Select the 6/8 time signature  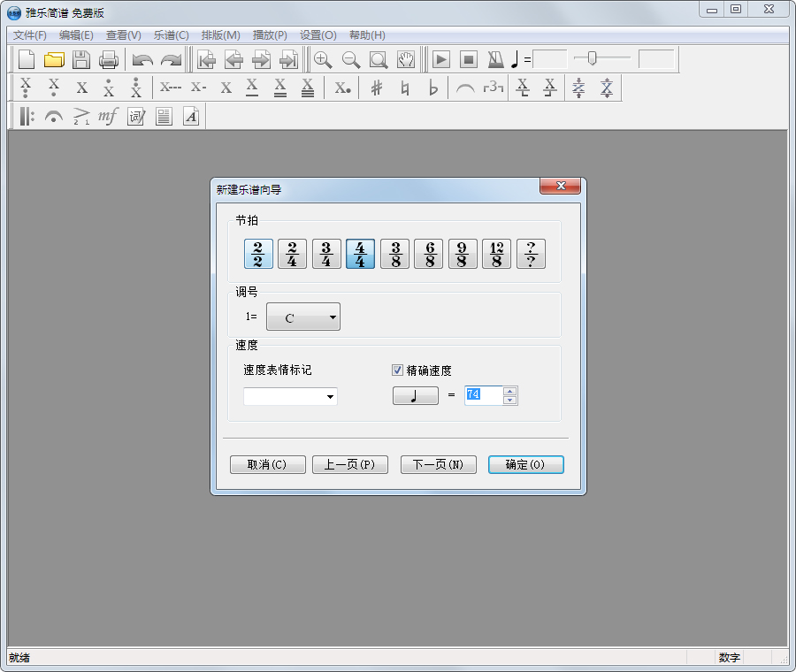pos(428,254)
